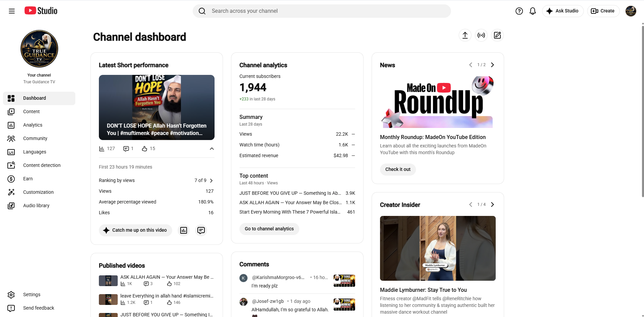Go to next News card
The image size is (644, 317).
(x=492, y=65)
